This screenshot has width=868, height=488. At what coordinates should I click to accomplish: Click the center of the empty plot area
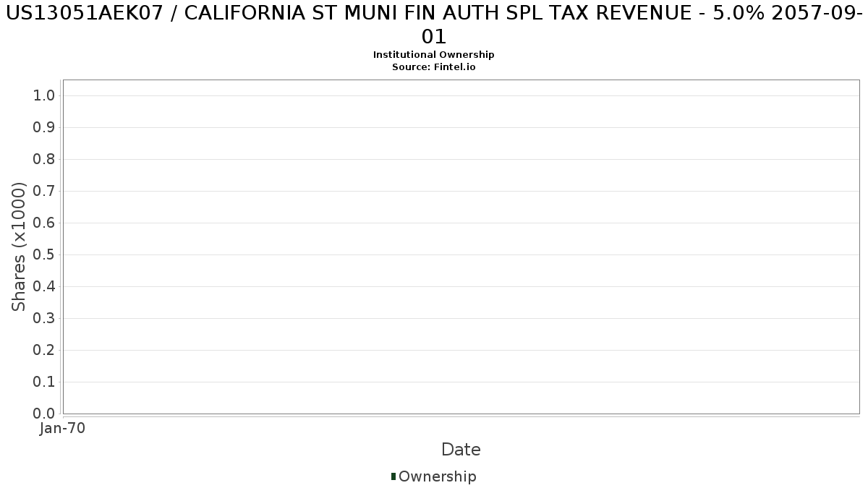(x=461, y=247)
